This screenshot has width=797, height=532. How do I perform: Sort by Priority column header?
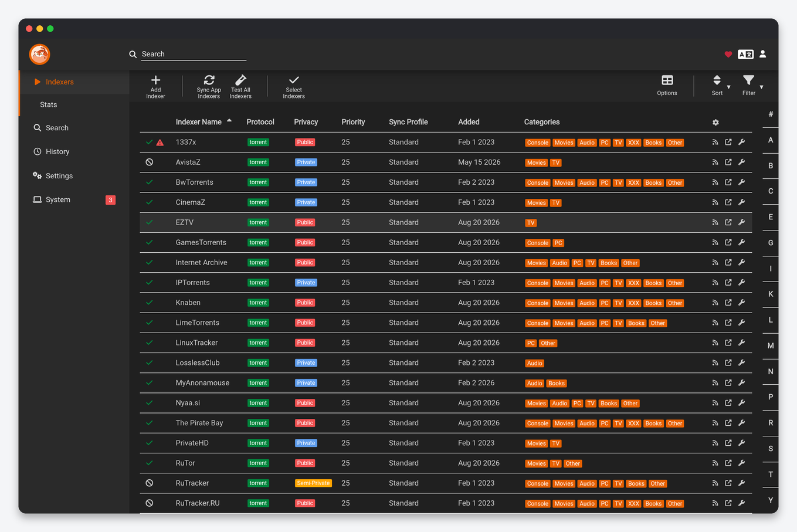tap(353, 122)
